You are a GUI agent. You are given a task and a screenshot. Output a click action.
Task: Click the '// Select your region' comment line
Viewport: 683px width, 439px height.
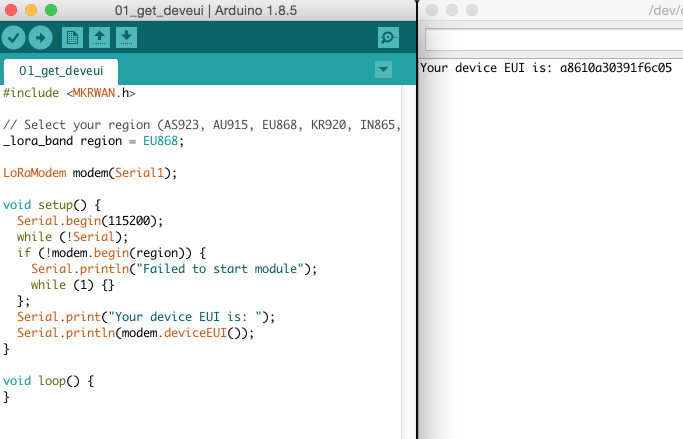202,125
